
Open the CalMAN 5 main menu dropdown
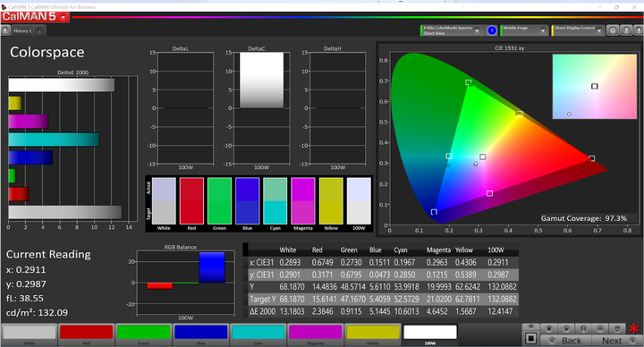[63, 17]
